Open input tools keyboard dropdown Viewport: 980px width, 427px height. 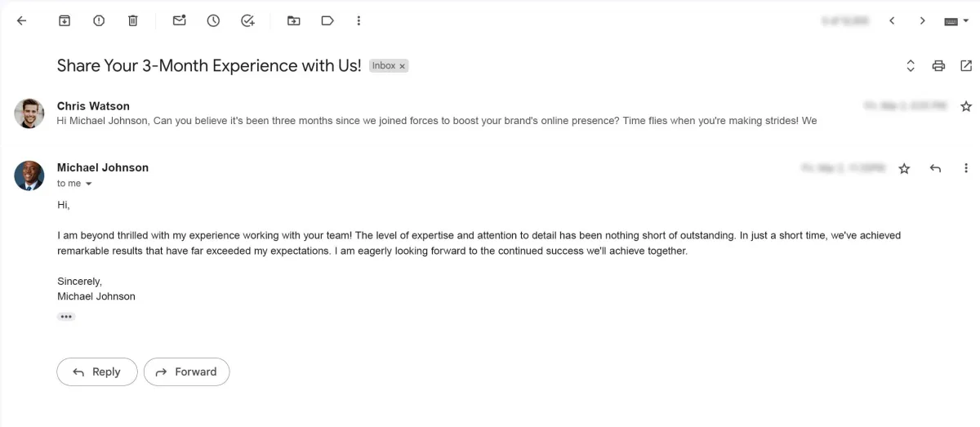click(956, 21)
